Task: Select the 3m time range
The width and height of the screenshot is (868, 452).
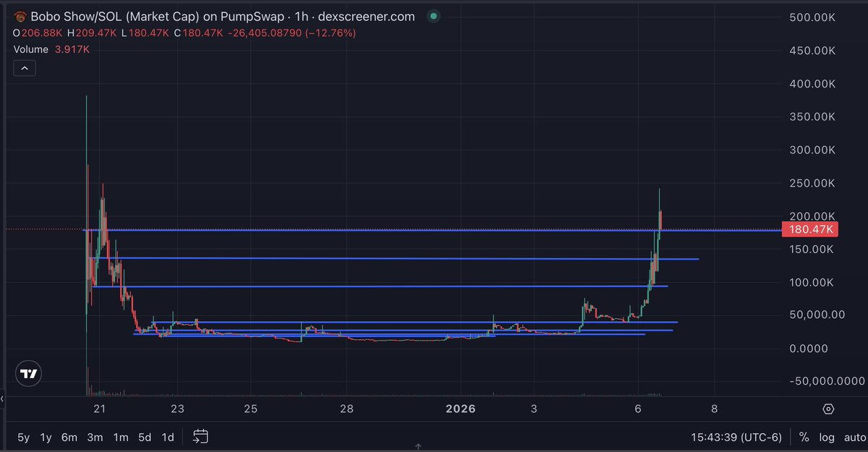Action: point(95,437)
